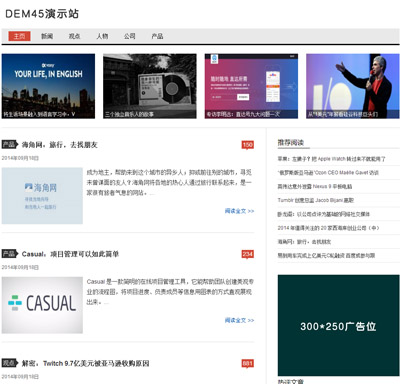Click the 产品 tag beside Casual title
The height and width of the screenshot is (384, 400).
9,254
